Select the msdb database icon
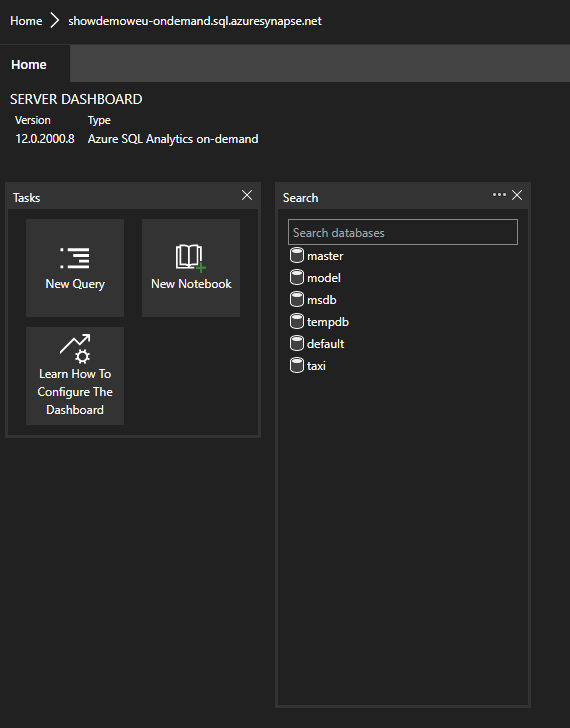 coord(297,299)
